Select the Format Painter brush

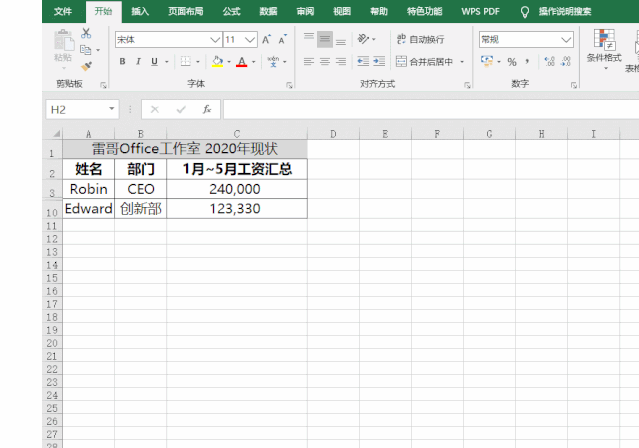[86, 66]
